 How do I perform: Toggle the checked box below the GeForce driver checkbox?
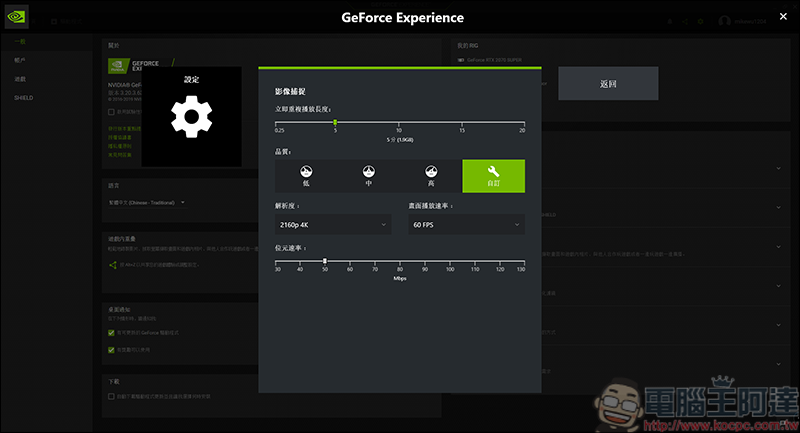111,350
